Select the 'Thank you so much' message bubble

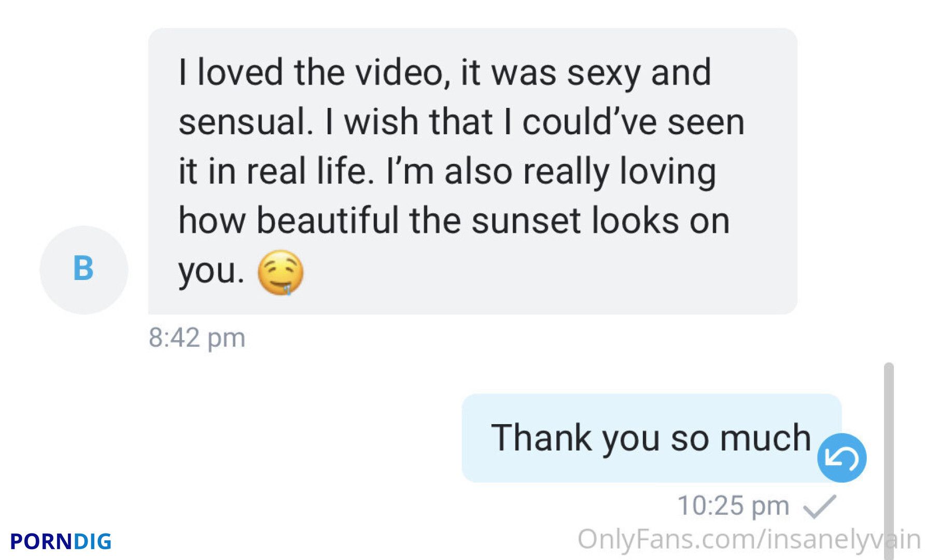(651, 438)
